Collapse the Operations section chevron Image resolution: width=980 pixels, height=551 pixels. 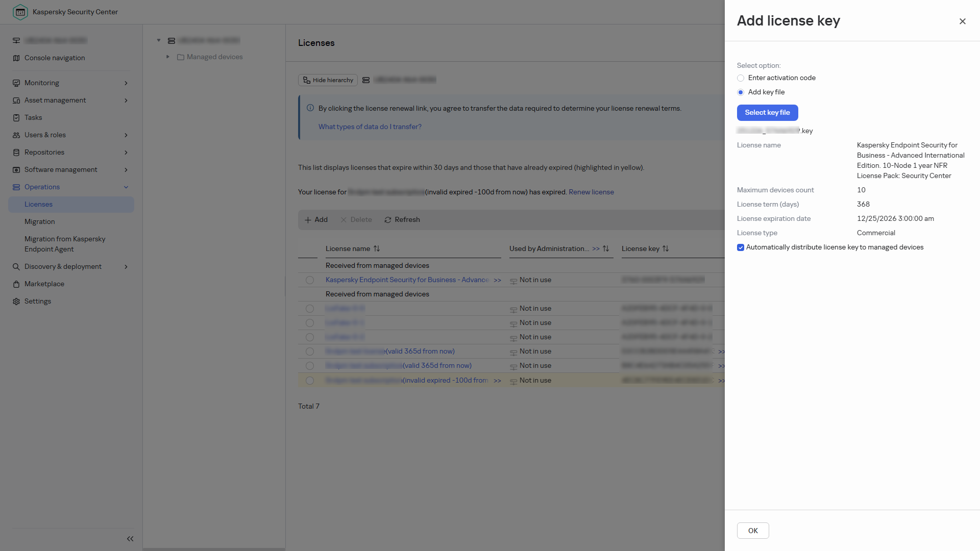pos(126,187)
